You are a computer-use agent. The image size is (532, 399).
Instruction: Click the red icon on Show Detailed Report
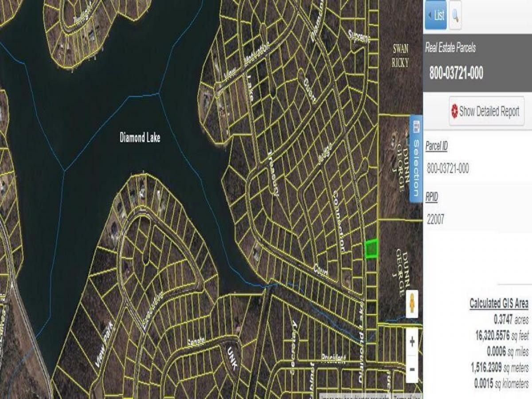[454, 111]
